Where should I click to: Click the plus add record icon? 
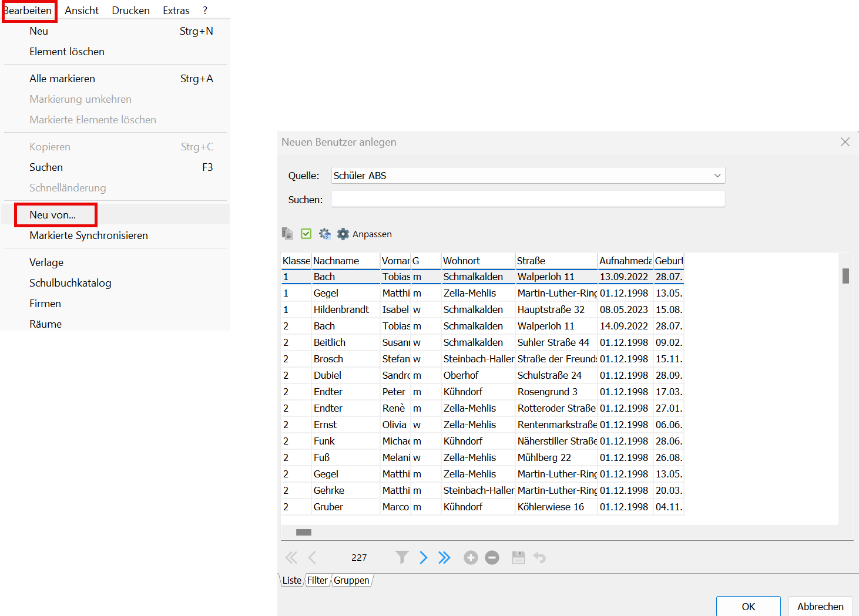[x=471, y=557]
